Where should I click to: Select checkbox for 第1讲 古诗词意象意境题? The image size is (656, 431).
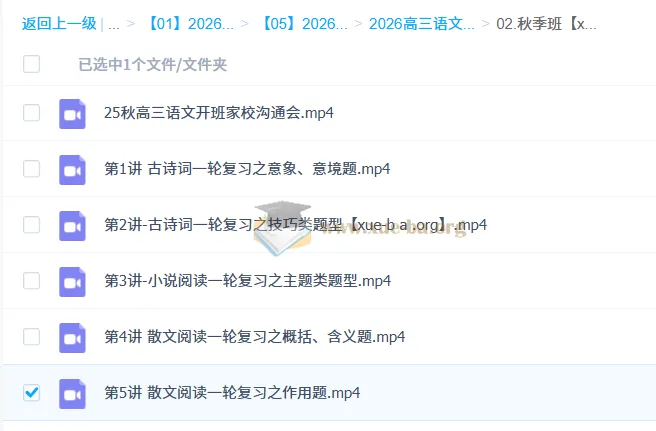click(x=32, y=169)
